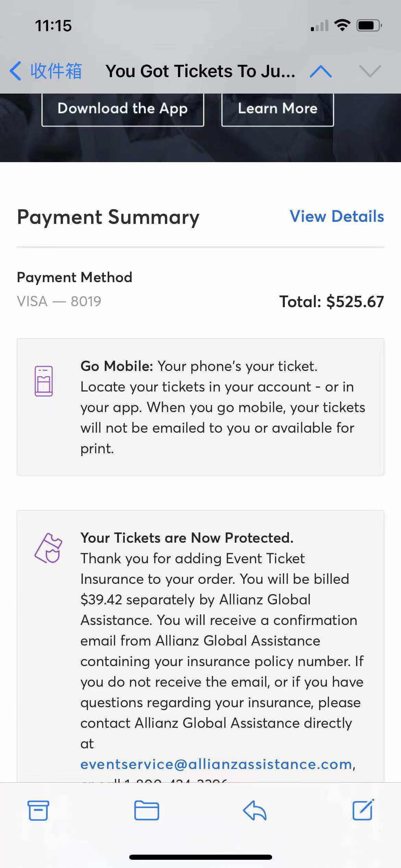Open the View Details link

(337, 216)
